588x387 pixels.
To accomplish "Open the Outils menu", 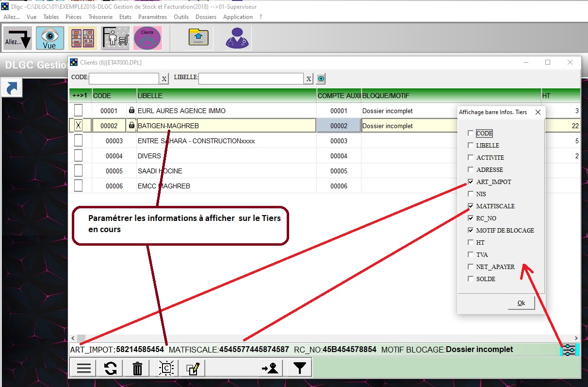I will point(181,17).
